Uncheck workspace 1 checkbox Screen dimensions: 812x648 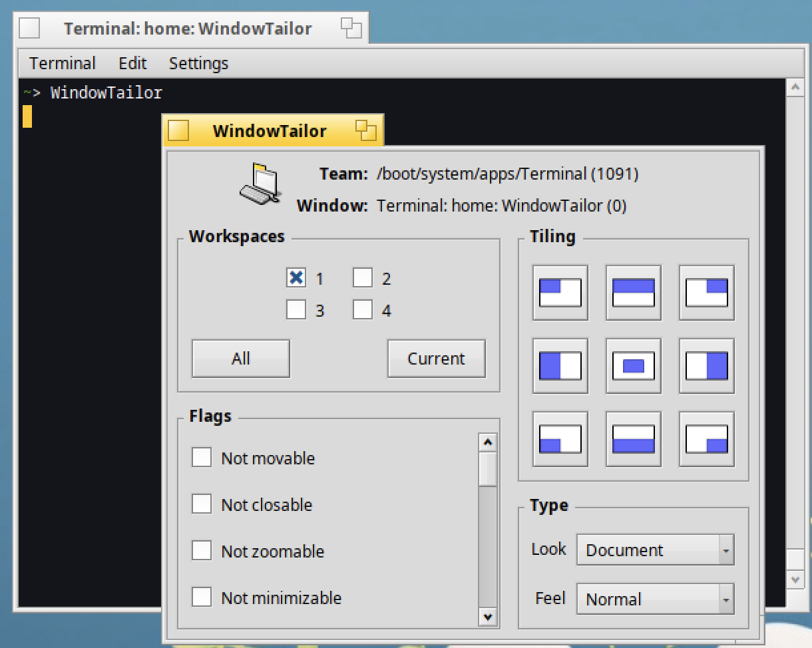pos(296,277)
